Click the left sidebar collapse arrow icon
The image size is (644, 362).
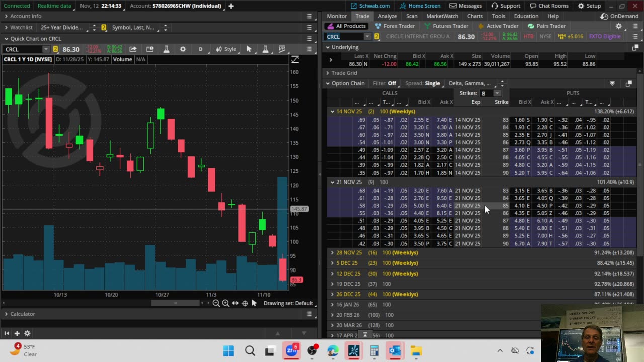coord(7,333)
